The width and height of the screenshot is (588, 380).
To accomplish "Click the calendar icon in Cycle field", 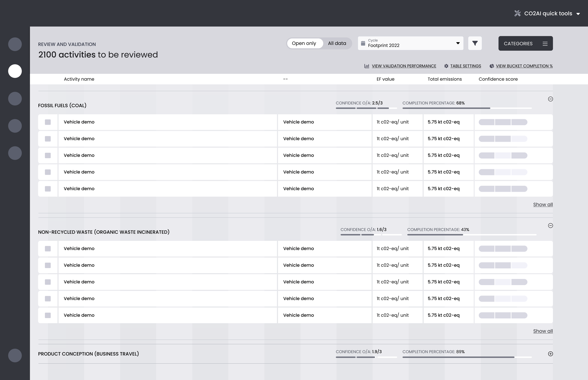I will pos(363,43).
